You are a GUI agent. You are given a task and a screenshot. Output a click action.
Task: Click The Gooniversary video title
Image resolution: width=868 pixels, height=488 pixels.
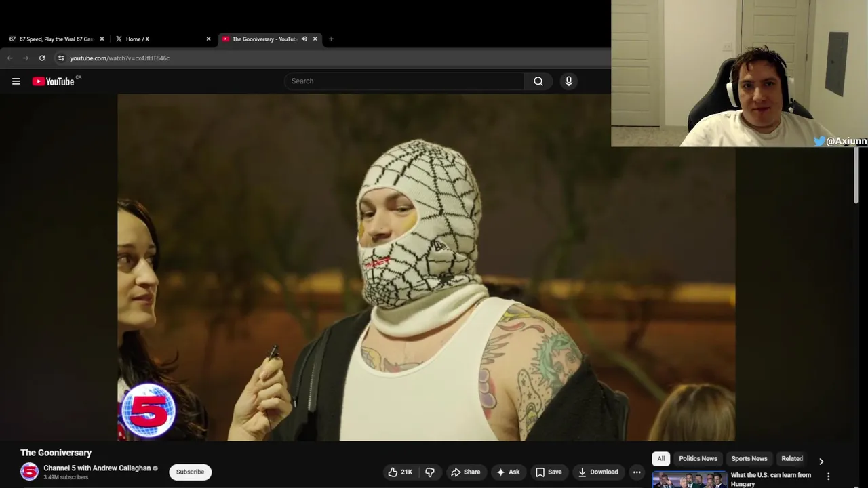56,453
